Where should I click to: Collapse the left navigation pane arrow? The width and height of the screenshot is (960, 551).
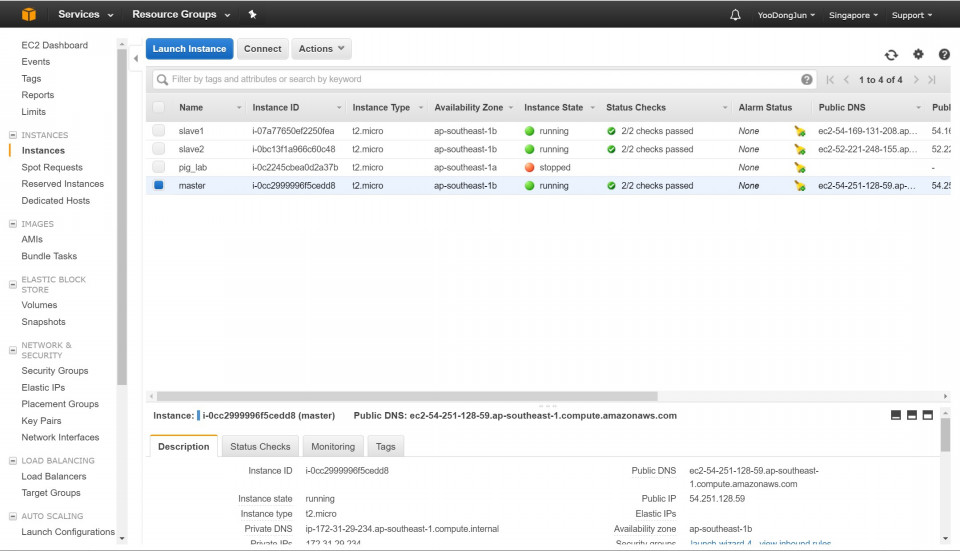[136, 59]
